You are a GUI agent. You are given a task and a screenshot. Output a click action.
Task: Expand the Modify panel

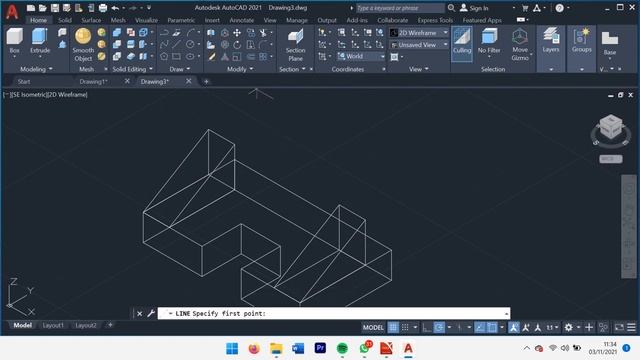click(240, 69)
